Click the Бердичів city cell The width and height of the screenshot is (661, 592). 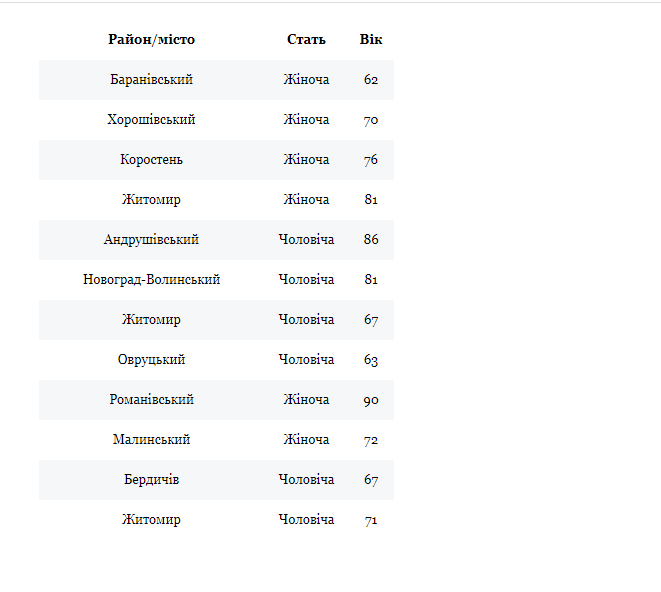[152, 480]
